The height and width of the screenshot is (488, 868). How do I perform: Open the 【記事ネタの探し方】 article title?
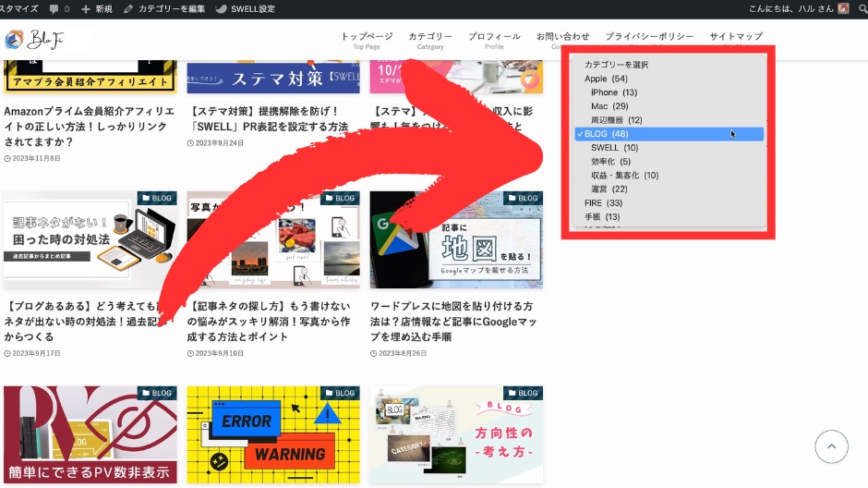(x=269, y=322)
